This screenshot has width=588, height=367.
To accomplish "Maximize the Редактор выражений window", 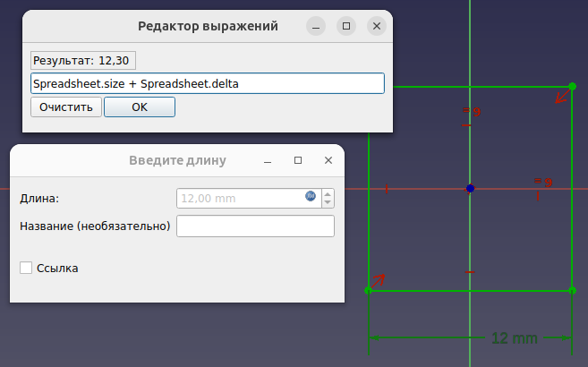I will 346,26.
